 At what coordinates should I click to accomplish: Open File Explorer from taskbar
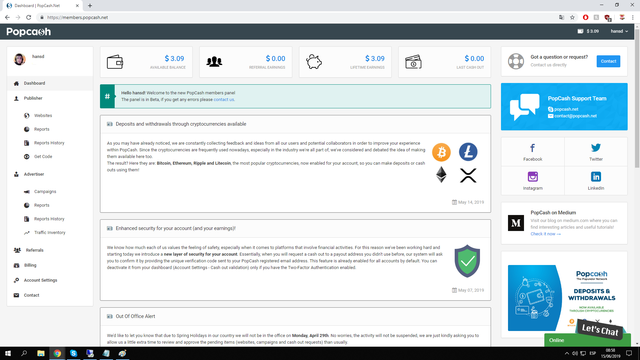pyautogui.click(x=41, y=353)
